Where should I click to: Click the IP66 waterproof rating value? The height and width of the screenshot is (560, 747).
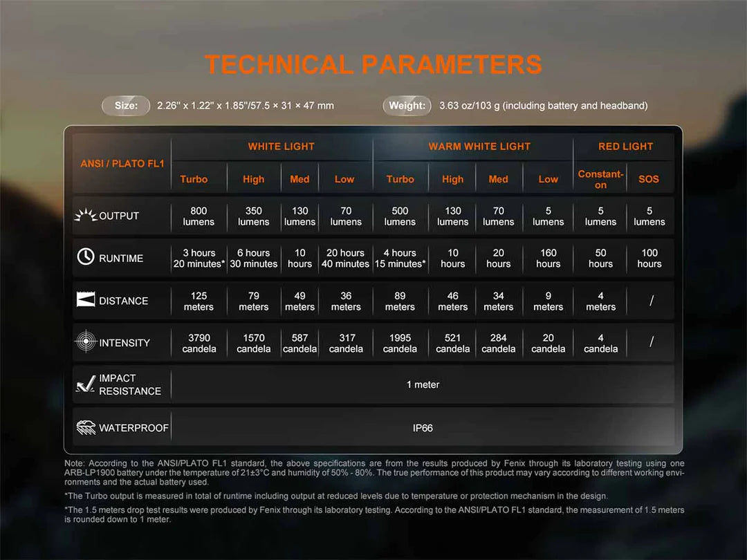click(423, 428)
